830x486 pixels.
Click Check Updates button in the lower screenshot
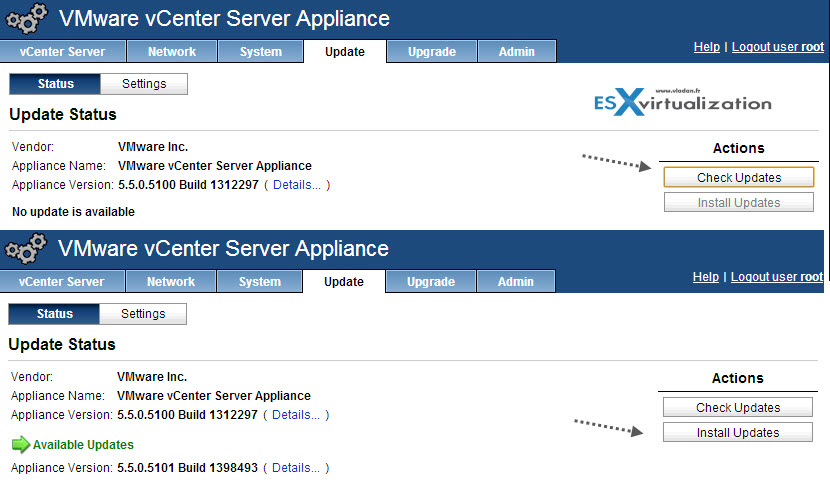(x=738, y=407)
